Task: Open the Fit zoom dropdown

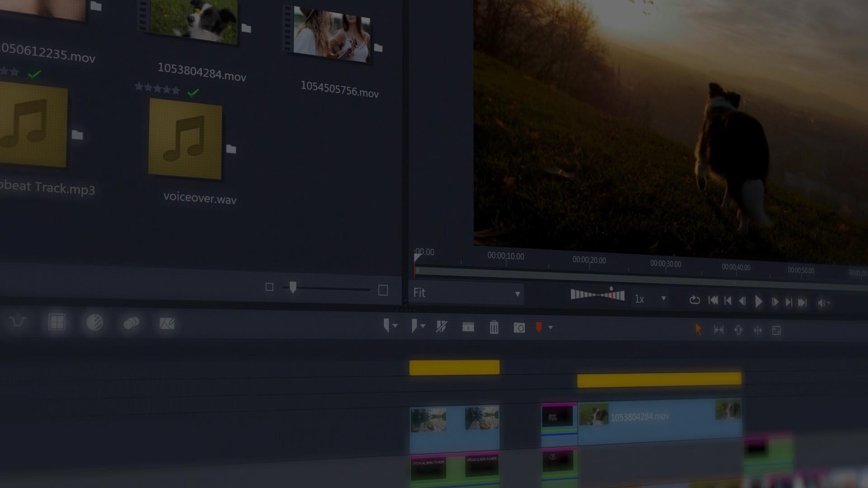Action: 467,293
